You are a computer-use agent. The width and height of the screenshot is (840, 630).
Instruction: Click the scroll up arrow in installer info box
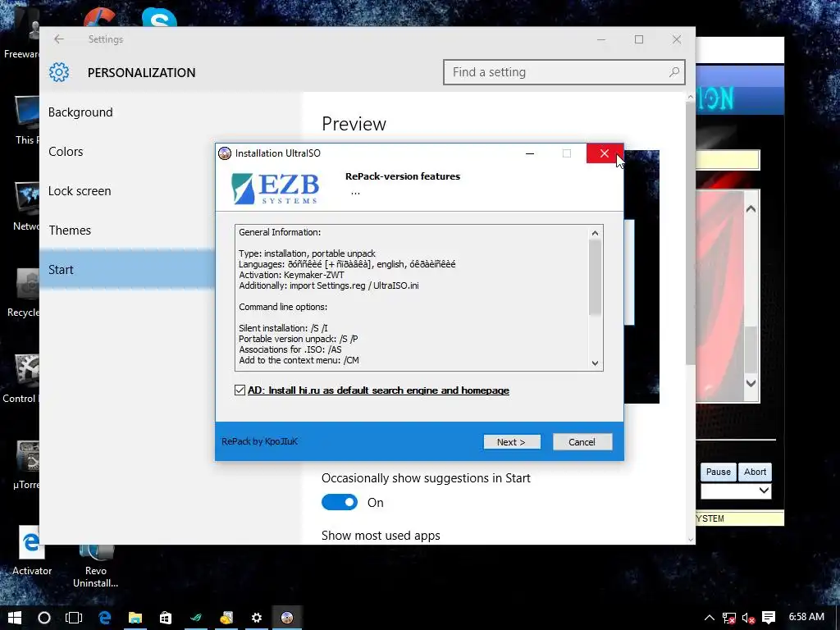595,233
